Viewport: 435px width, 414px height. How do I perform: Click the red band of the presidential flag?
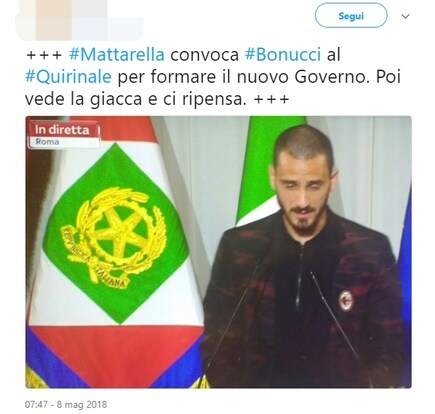pyautogui.click(x=117, y=350)
